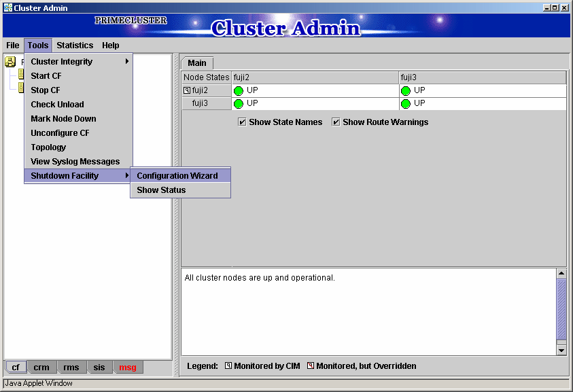The image size is (573, 392).
Task: Switch to the crm bottom tab
Action: tap(41, 367)
